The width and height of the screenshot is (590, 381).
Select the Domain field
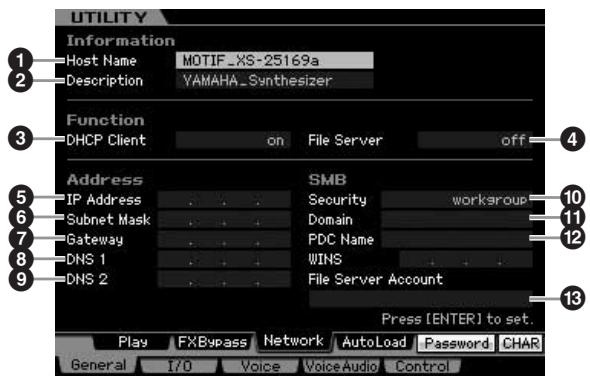click(457, 220)
